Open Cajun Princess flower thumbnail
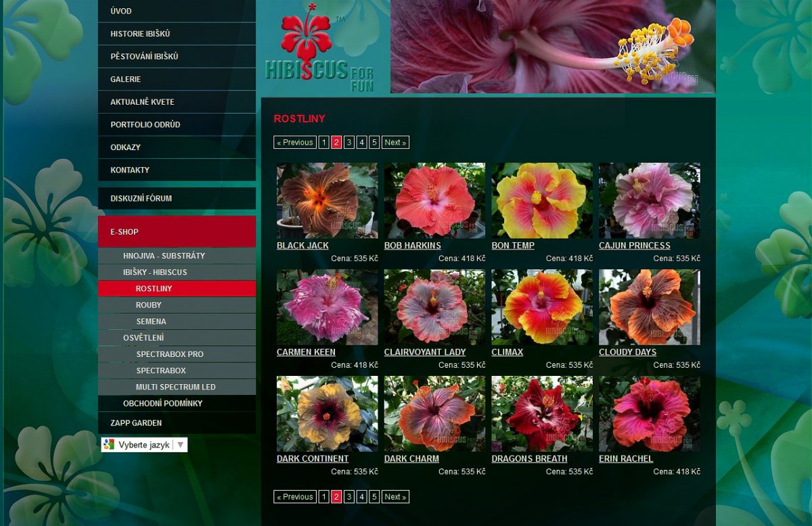The width and height of the screenshot is (812, 526). pos(650,201)
